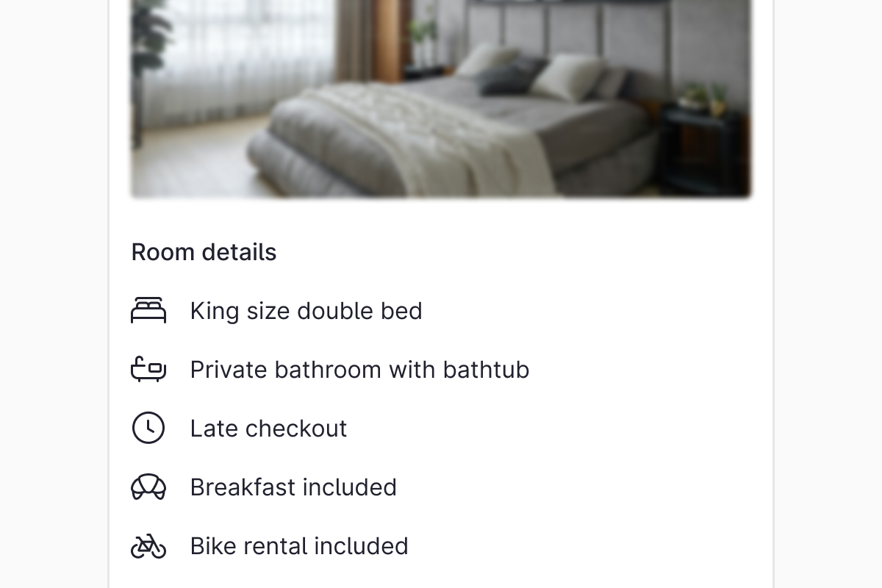Select the King size double bed text
This screenshot has width=882, height=588.
pyautogui.click(x=306, y=311)
